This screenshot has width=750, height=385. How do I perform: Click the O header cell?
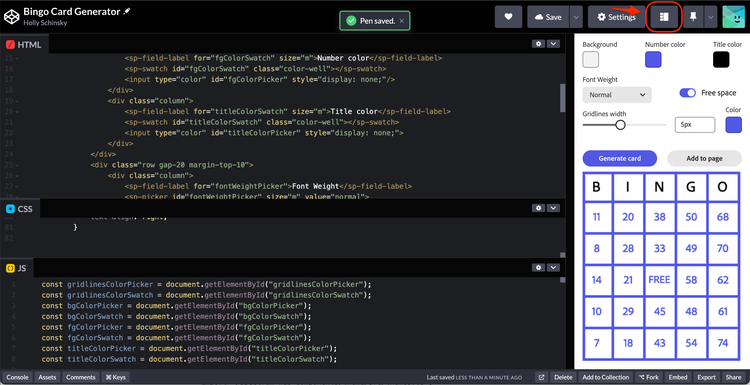coord(722,187)
